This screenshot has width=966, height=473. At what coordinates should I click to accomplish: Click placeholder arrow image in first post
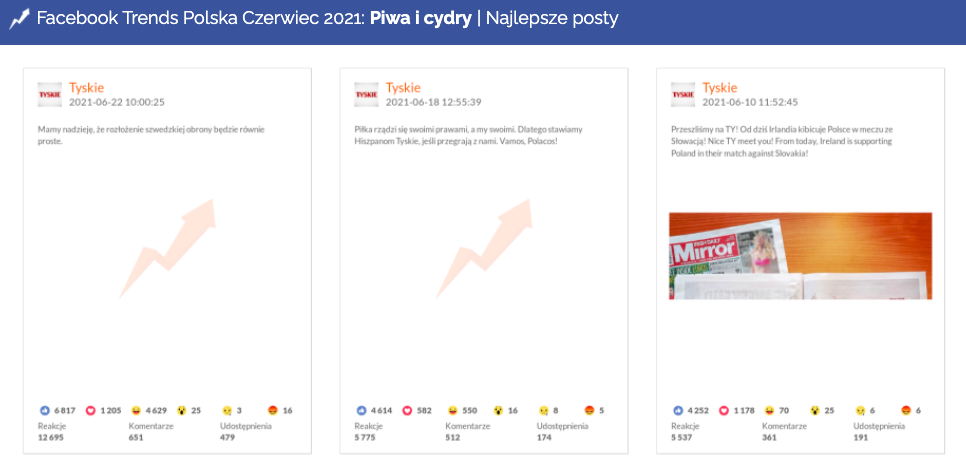click(x=167, y=248)
